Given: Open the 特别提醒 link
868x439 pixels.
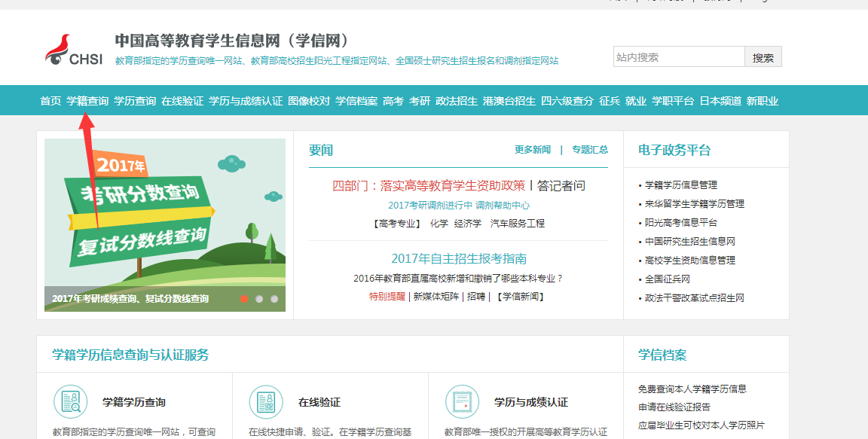Looking at the screenshot, I should pyautogui.click(x=387, y=297).
